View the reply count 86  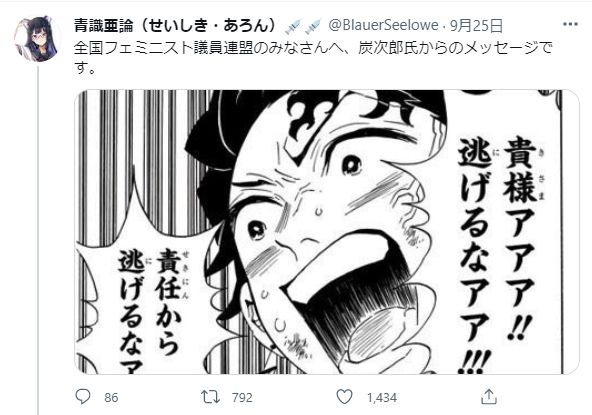[111, 398]
